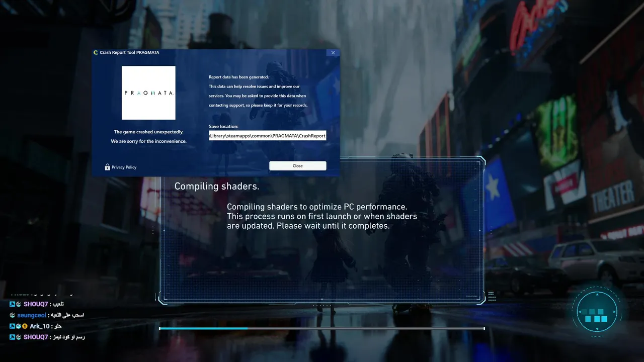Screen dimensions: 644x362
Task: Click the gold number 1 badge by Ark_10
Action: 25,326
